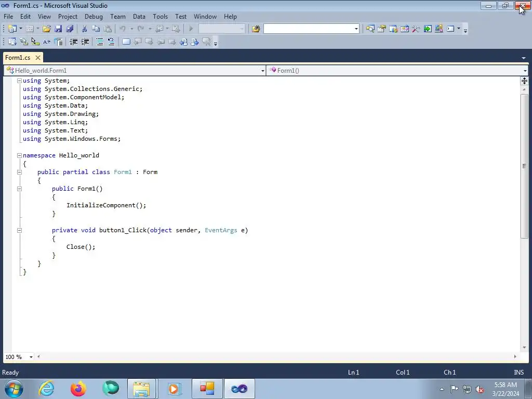
Task: Open the Command Window icon dropdown arrow
Action: coord(458,29)
